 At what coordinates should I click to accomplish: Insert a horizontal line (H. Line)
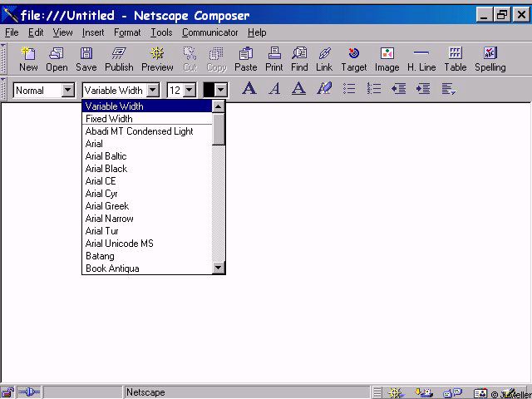pos(421,59)
